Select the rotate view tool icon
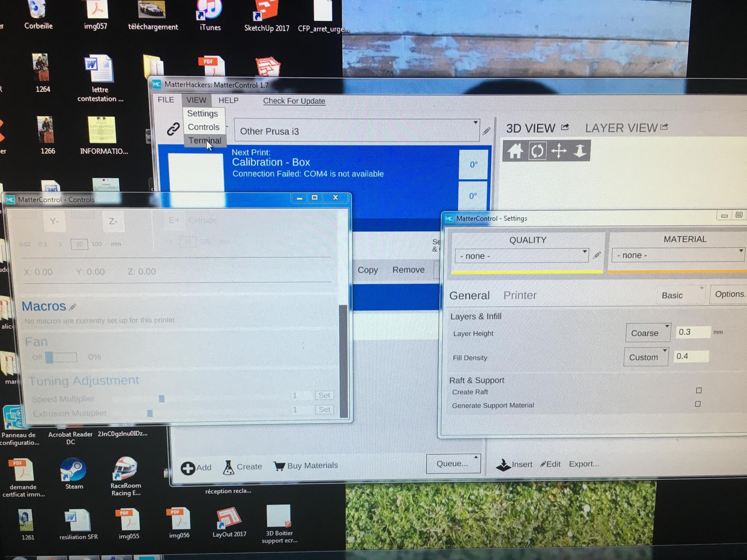 click(537, 151)
